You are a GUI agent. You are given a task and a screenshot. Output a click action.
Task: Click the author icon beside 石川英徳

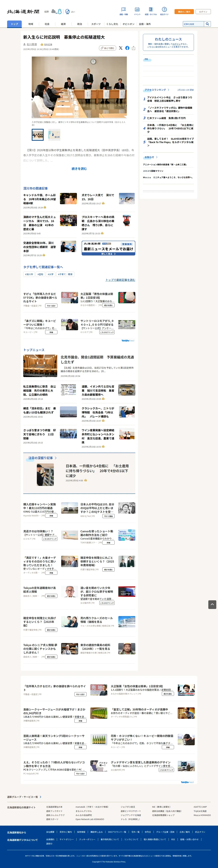(x=25, y=44)
